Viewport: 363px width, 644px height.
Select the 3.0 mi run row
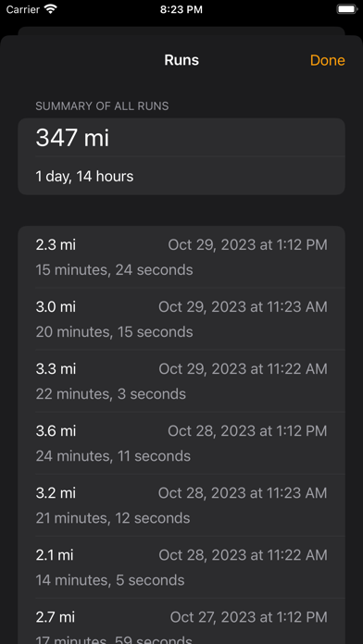(181, 319)
